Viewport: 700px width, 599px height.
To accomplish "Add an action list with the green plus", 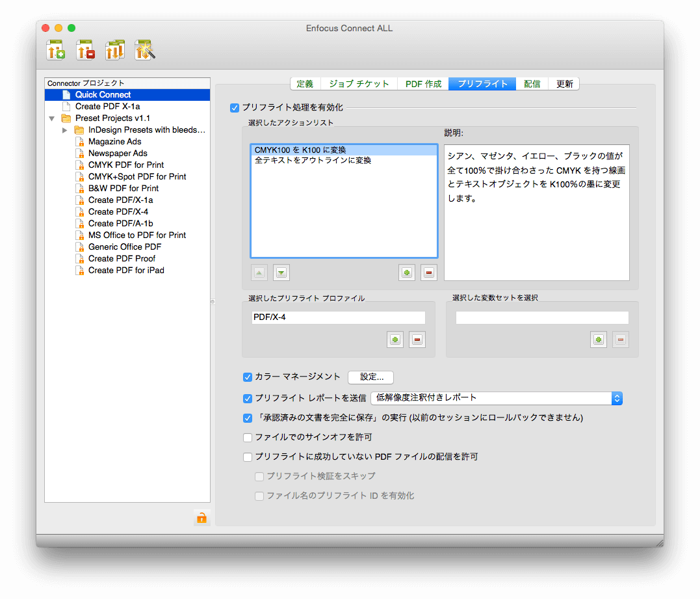I will pyautogui.click(x=407, y=273).
